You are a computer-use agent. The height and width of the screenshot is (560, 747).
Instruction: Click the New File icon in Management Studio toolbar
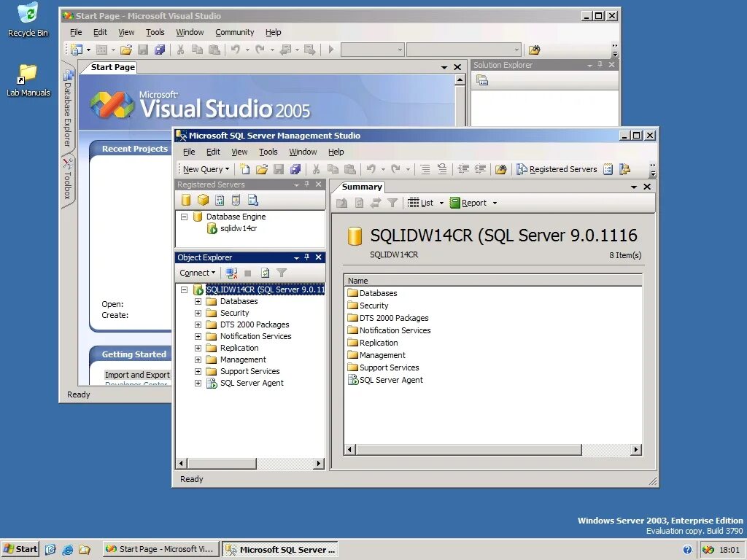tap(244, 169)
